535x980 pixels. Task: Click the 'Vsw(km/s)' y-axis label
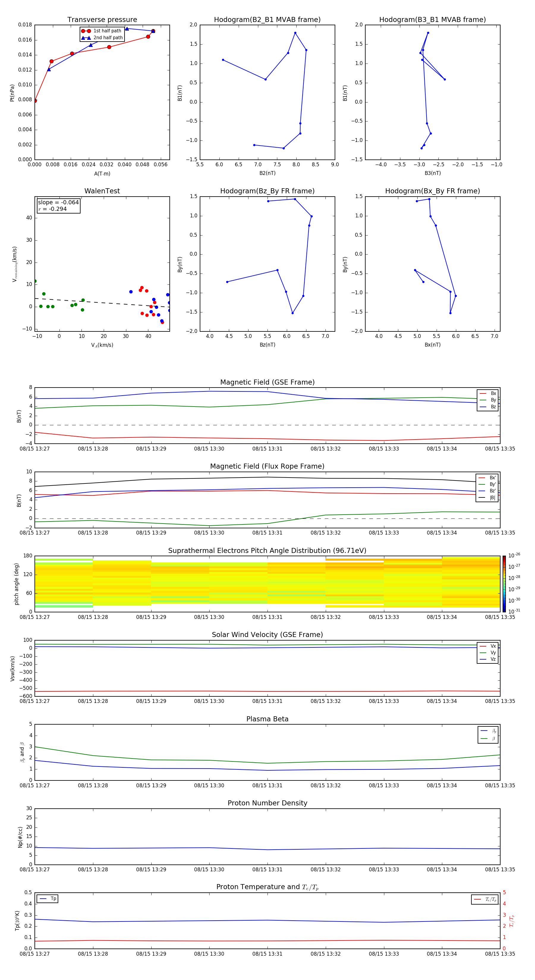[12, 668]
